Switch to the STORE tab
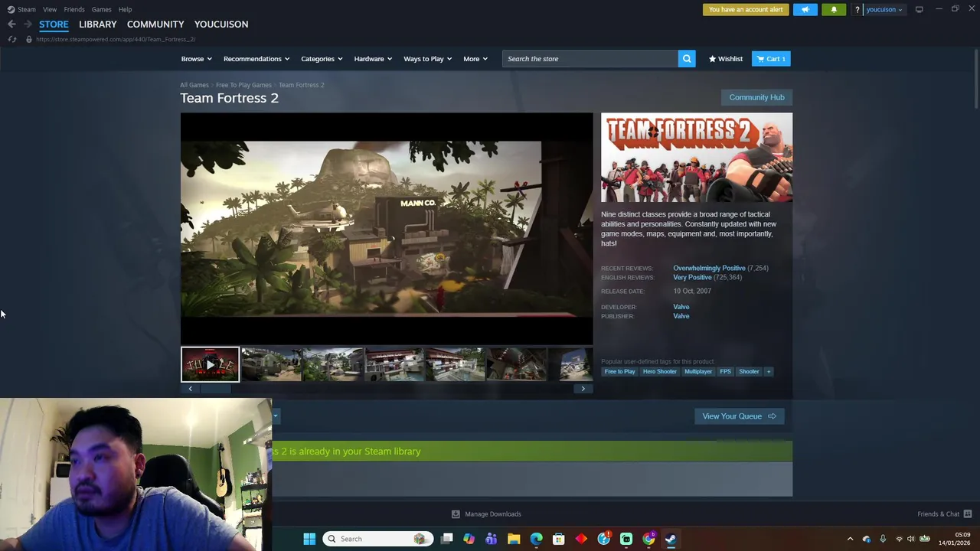Image resolution: width=980 pixels, height=551 pixels. pyautogui.click(x=54, y=24)
